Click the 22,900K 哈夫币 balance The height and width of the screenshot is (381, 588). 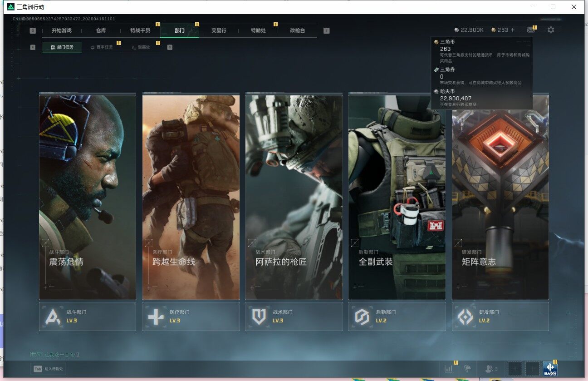(469, 30)
